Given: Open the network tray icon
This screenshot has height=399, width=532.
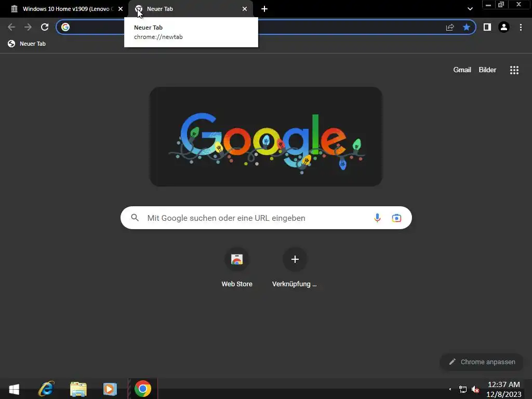Looking at the screenshot, I should coord(463,389).
